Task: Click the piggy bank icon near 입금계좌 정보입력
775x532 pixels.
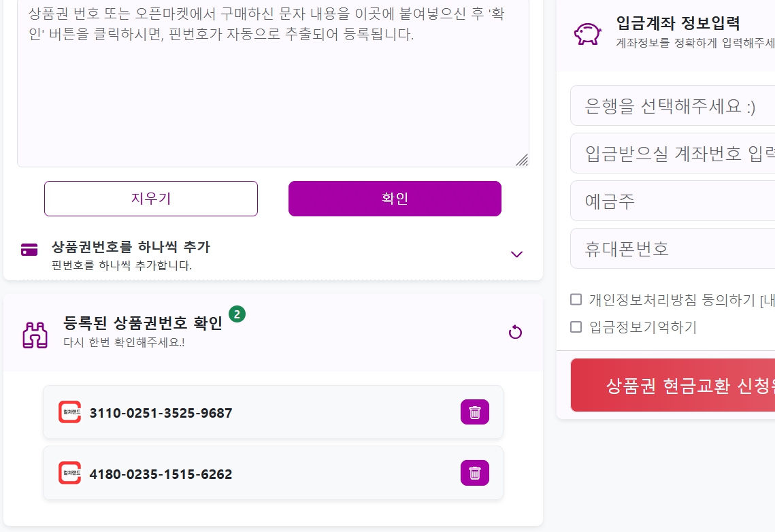Action: (x=588, y=33)
